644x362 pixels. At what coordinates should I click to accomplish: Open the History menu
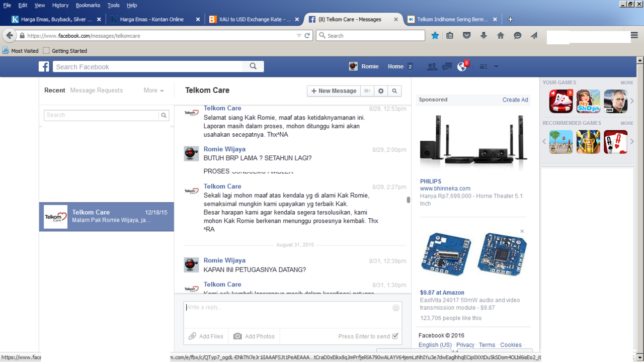pyautogui.click(x=60, y=5)
